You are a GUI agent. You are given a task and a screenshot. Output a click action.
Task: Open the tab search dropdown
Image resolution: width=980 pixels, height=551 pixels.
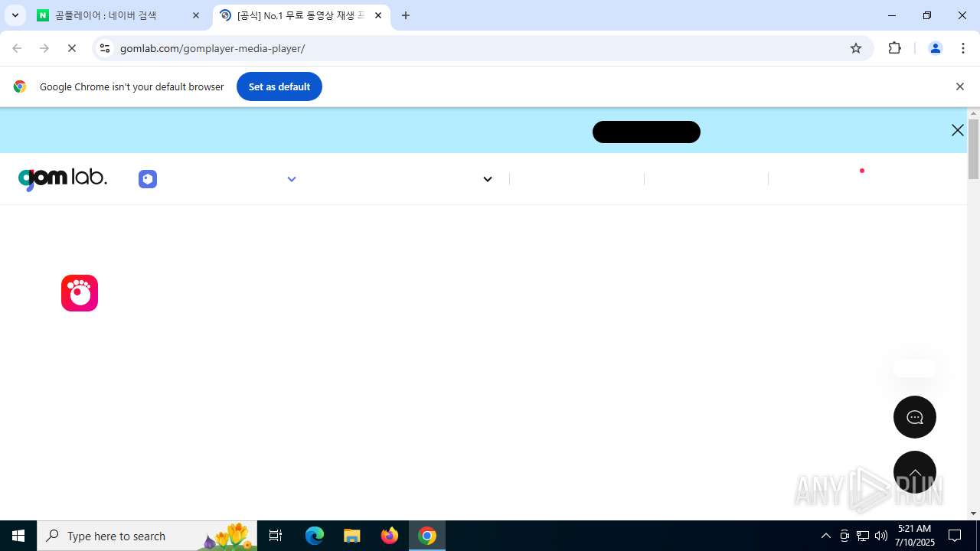(15, 15)
